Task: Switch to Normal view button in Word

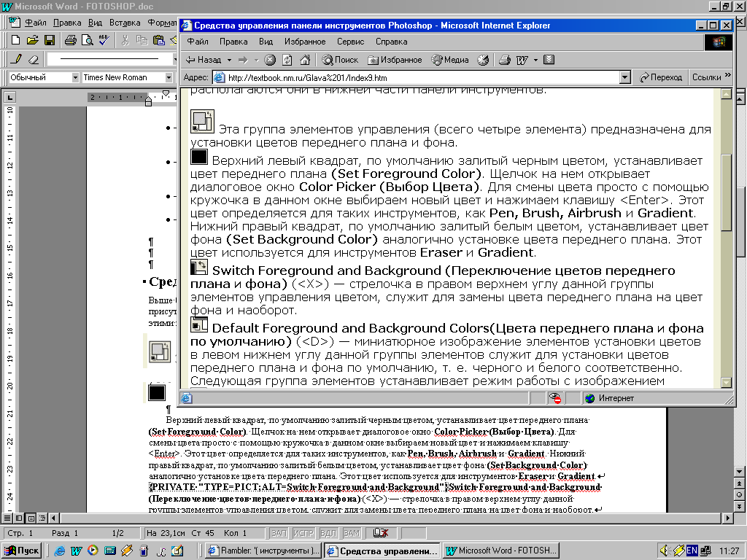Action: [7, 518]
